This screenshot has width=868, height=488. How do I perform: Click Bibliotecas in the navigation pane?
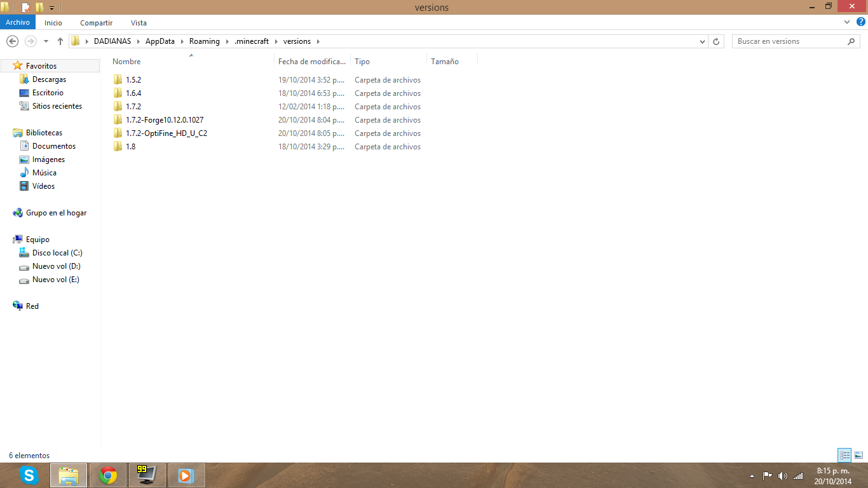(x=44, y=133)
